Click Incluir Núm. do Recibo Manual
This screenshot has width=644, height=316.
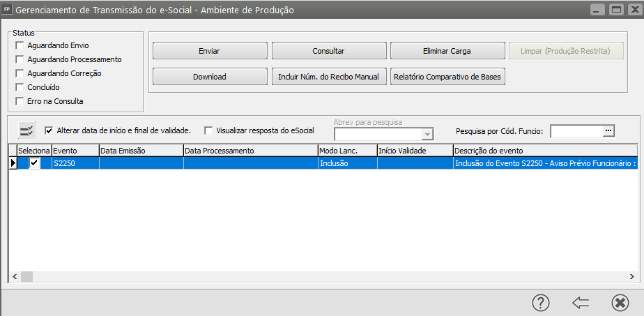click(x=328, y=77)
